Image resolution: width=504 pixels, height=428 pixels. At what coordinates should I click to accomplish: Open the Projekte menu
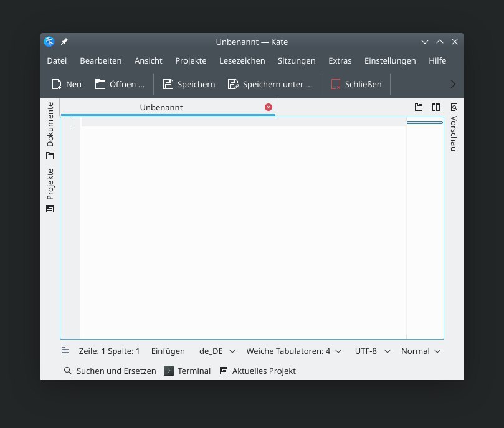(191, 60)
